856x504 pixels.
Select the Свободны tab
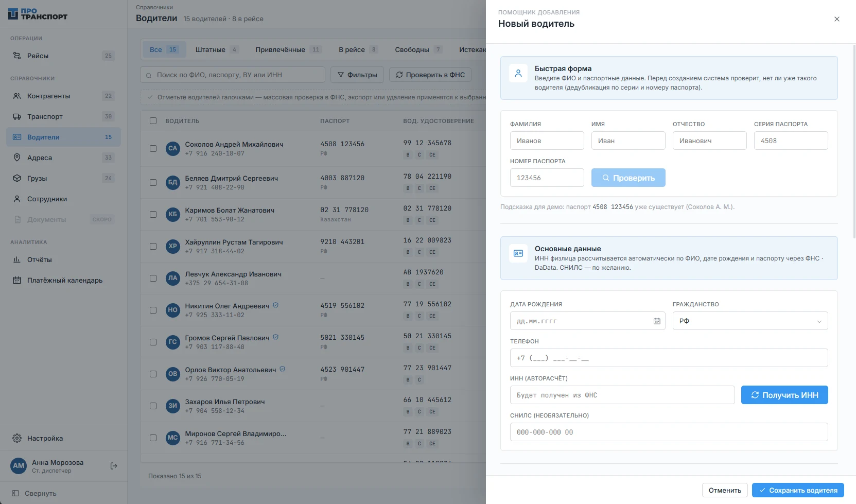point(418,49)
